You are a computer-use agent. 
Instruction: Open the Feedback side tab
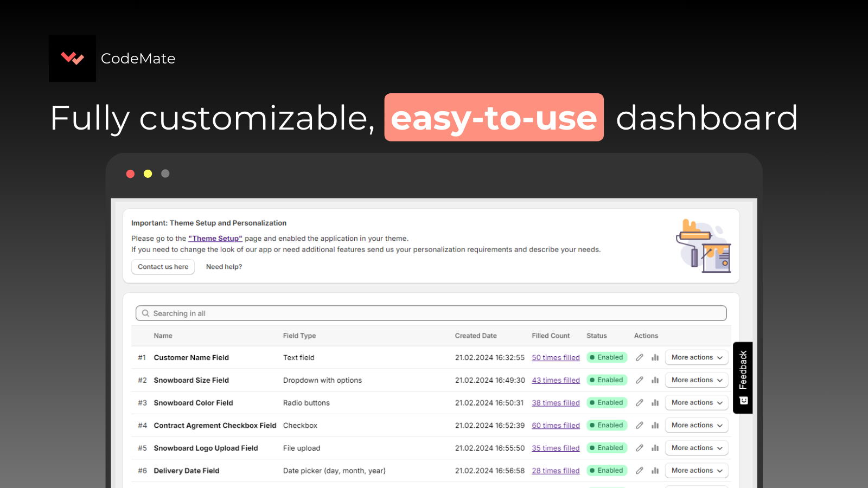[x=743, y=377]
